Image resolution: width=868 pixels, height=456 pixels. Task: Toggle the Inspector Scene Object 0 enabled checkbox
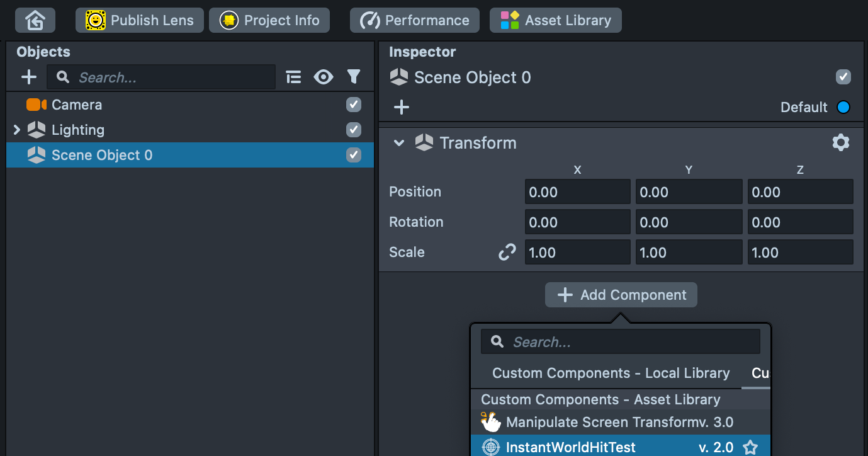click(x=843, y=77)
